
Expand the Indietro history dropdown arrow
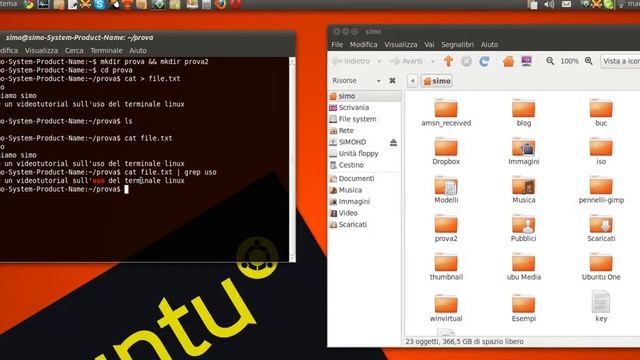tap(379, 61)
